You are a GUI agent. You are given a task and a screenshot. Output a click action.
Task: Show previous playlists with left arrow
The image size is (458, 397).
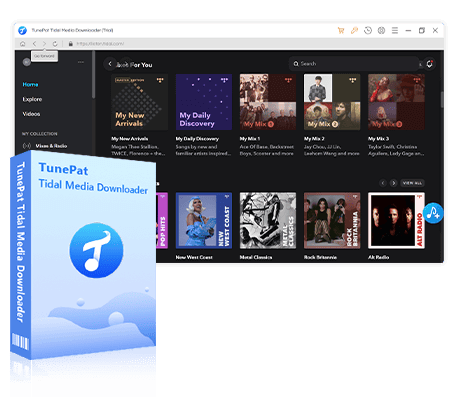coord(383,183)
